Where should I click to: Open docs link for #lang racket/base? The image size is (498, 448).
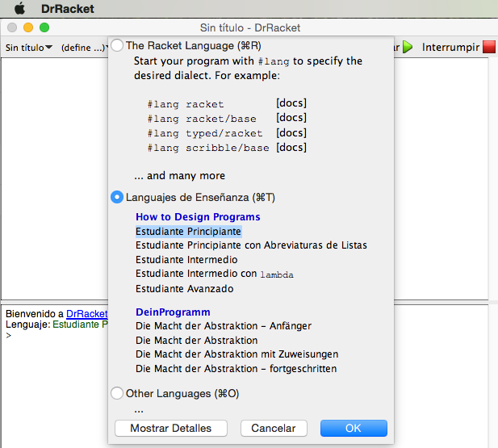(291, 118)
